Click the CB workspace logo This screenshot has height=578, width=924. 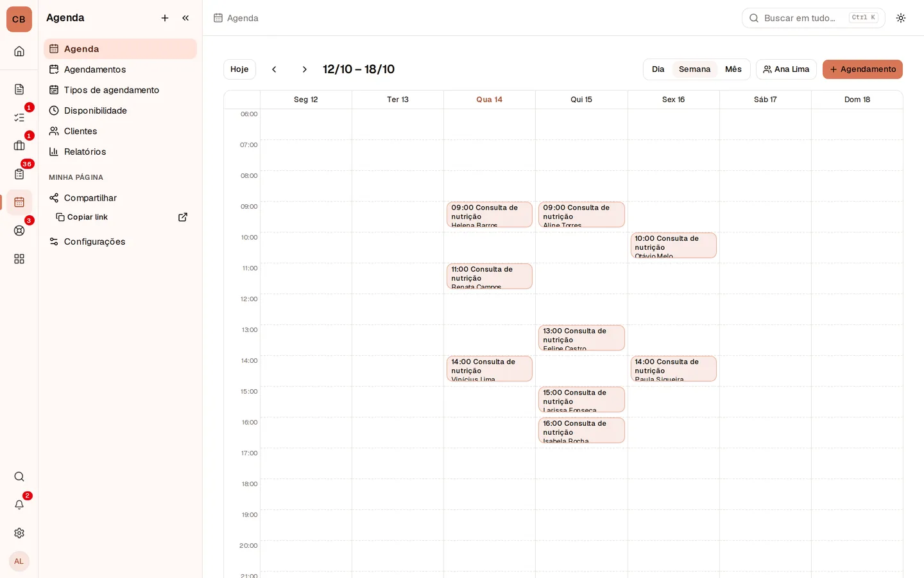[x=19, y=19]
